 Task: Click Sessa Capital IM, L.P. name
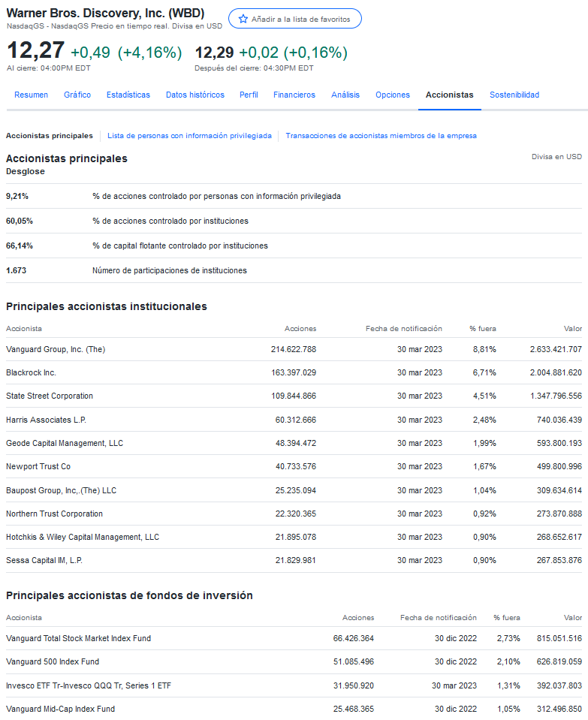tap(44, 560)
